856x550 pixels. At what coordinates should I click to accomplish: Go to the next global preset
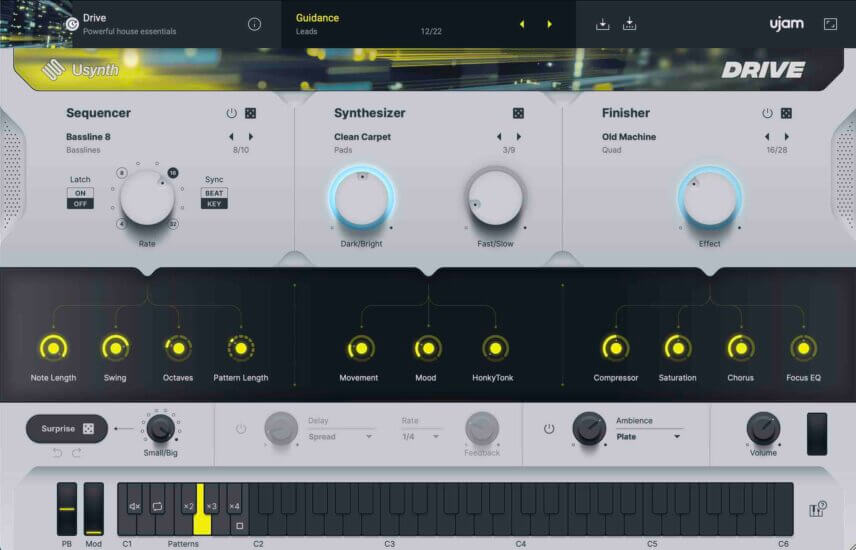[549, 24]
